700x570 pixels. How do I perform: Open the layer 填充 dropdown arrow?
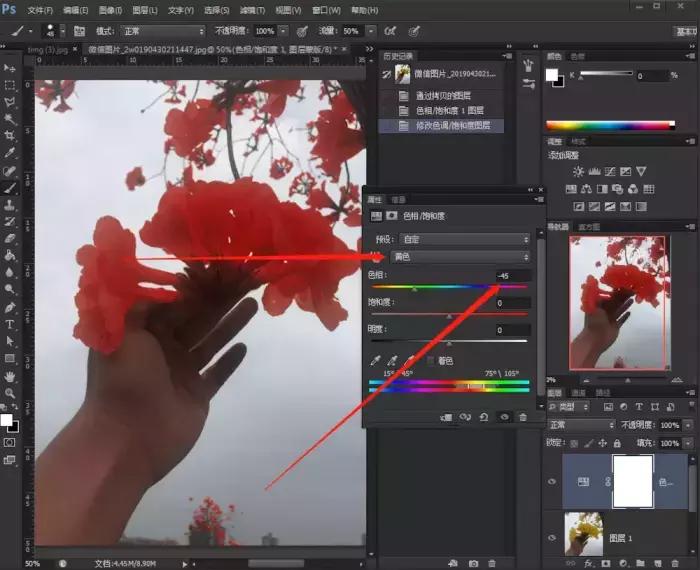coord(688,443)
